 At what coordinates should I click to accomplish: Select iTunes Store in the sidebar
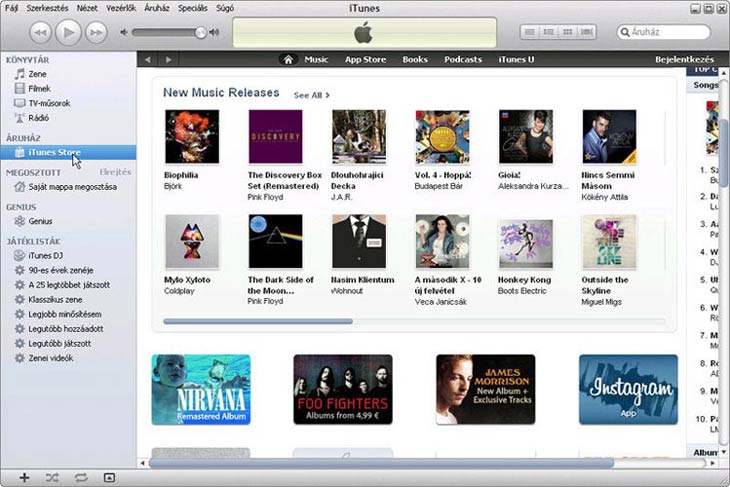pos(68,152)
